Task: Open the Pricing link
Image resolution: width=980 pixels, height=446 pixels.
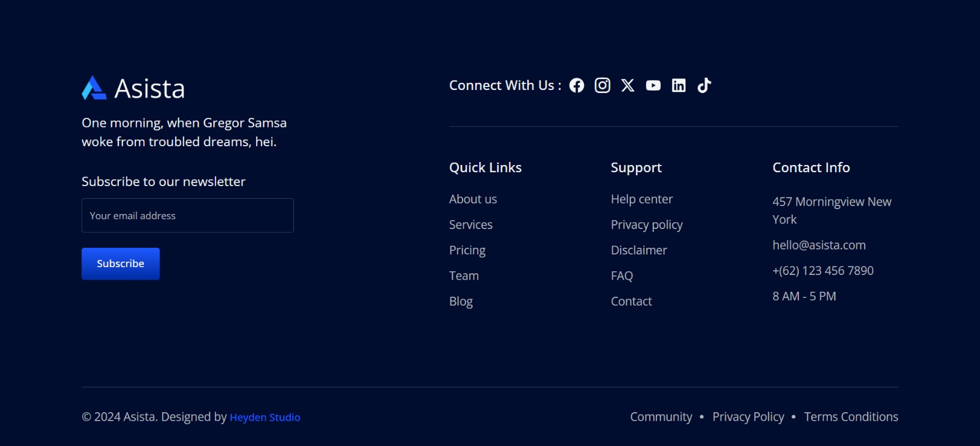Action: pyautogui.click(x=467, y=250)
